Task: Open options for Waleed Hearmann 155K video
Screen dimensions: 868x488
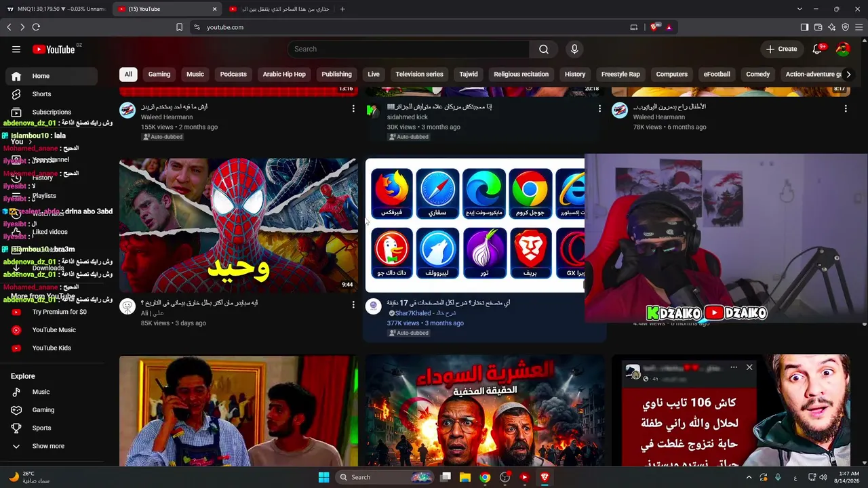Action: pos(353,108)
